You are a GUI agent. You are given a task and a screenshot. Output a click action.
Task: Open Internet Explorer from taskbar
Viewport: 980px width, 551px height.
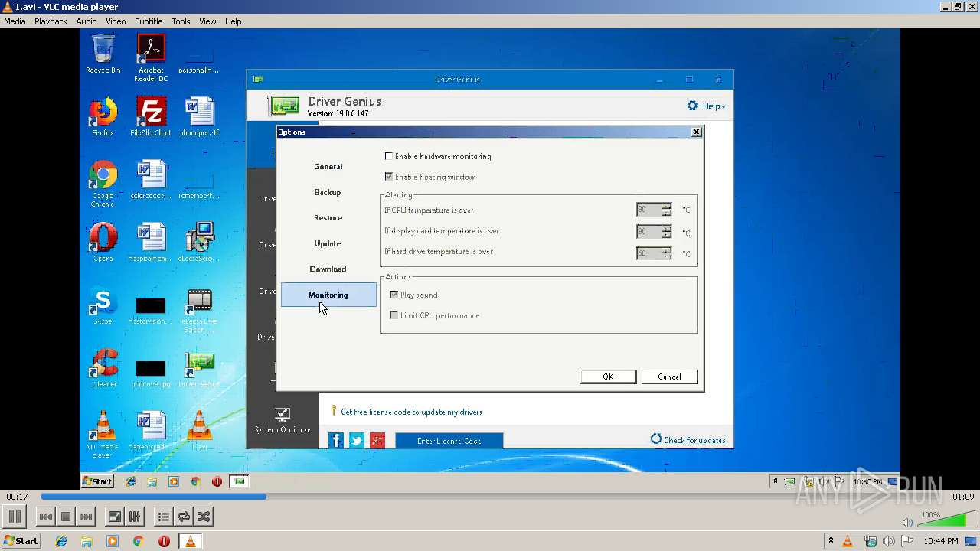(61, 541)
